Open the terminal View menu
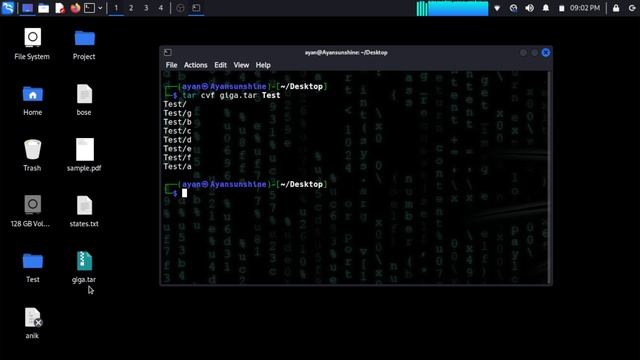The image size is (640, 360). click(x=241, y=65)
